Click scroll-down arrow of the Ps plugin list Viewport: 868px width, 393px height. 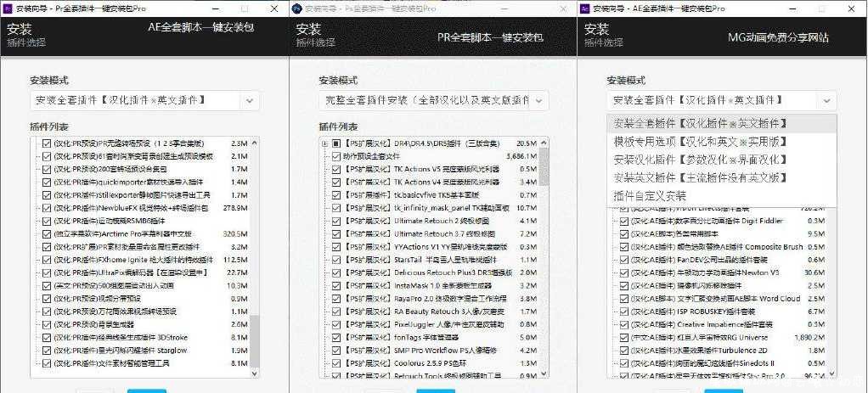pos(544,373)
